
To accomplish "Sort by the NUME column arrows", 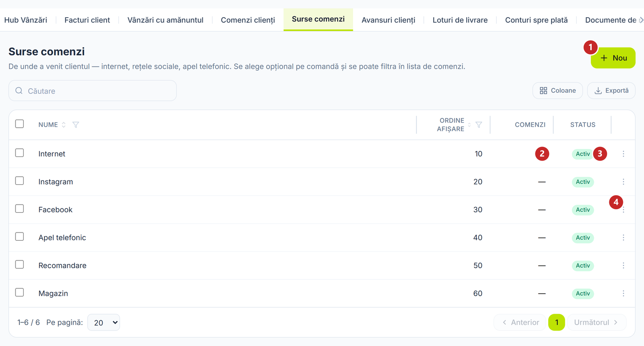I will point(64,125).
